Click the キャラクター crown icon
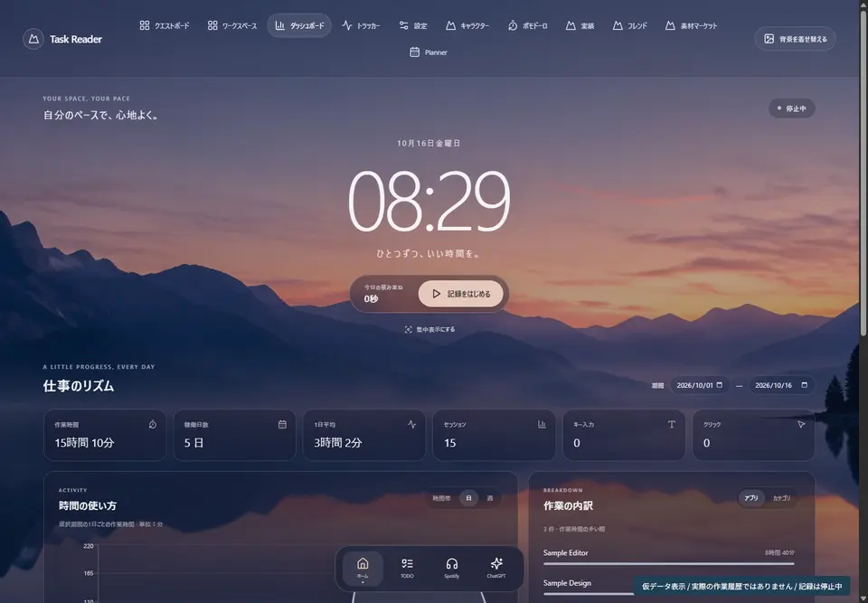 pos(450,25)
